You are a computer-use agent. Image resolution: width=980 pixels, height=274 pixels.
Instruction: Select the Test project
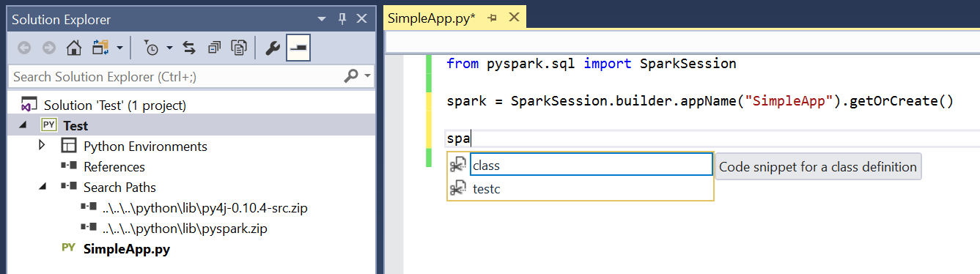(x=75, y=126)
